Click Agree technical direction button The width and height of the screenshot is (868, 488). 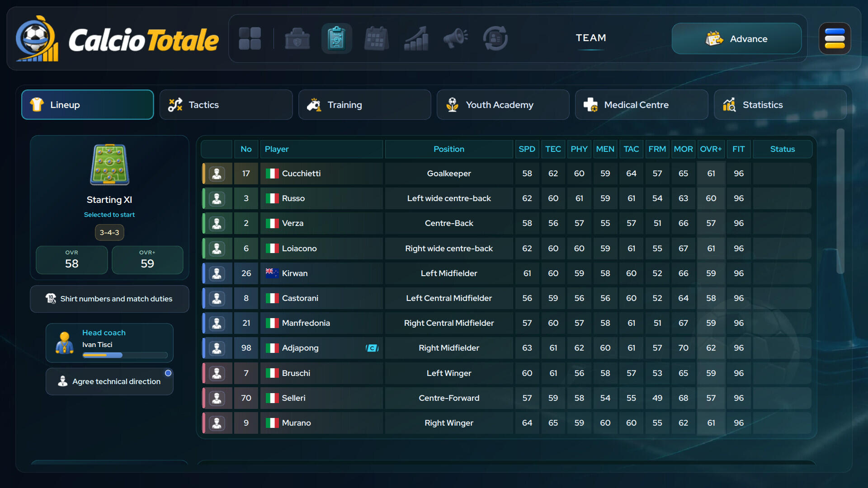click(109, 382)
